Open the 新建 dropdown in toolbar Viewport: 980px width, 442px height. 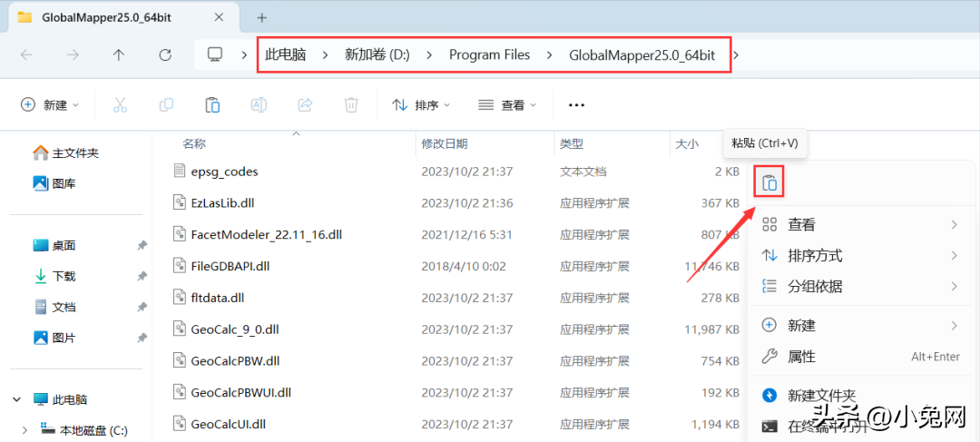point(50,105)
